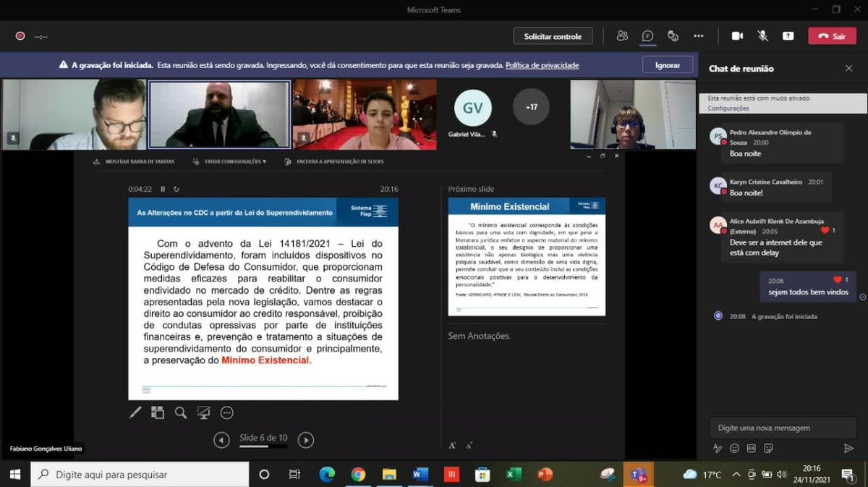Show all slides grid view
Screen dimensions: 868x487
click(x=158, y=412)
